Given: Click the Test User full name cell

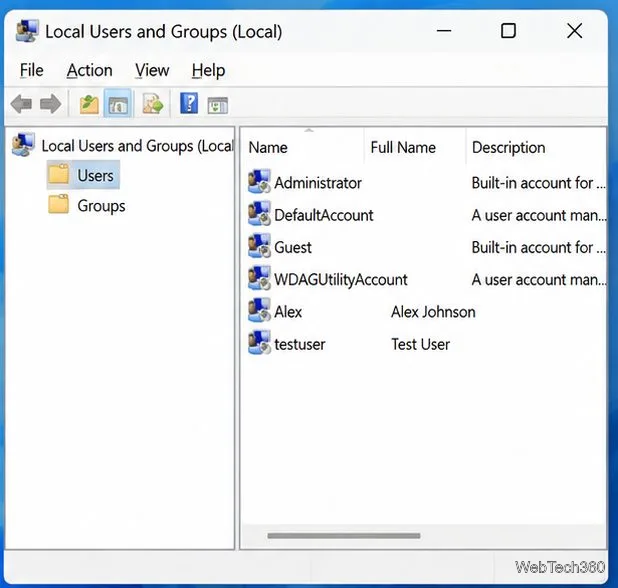Looking at the screenshot, I should pos(420,344).
